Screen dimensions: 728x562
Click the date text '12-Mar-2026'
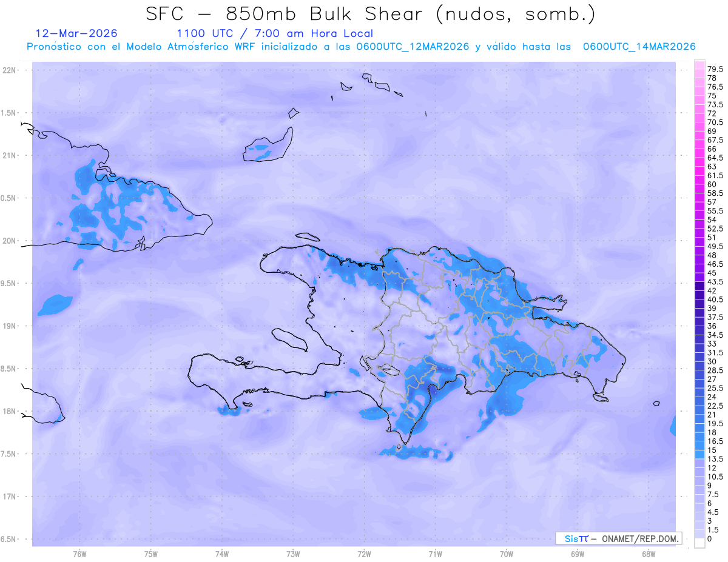tap(76, 33)
